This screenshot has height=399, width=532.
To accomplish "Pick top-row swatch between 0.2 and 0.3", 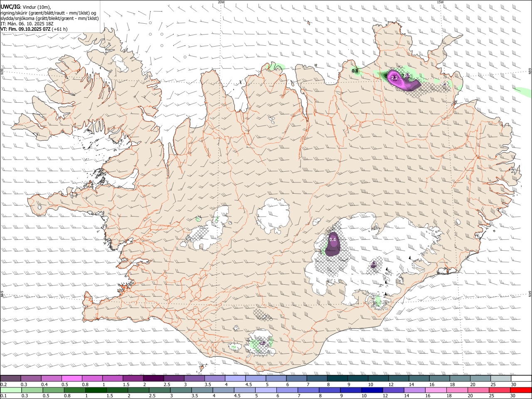I will coord(11,379).
